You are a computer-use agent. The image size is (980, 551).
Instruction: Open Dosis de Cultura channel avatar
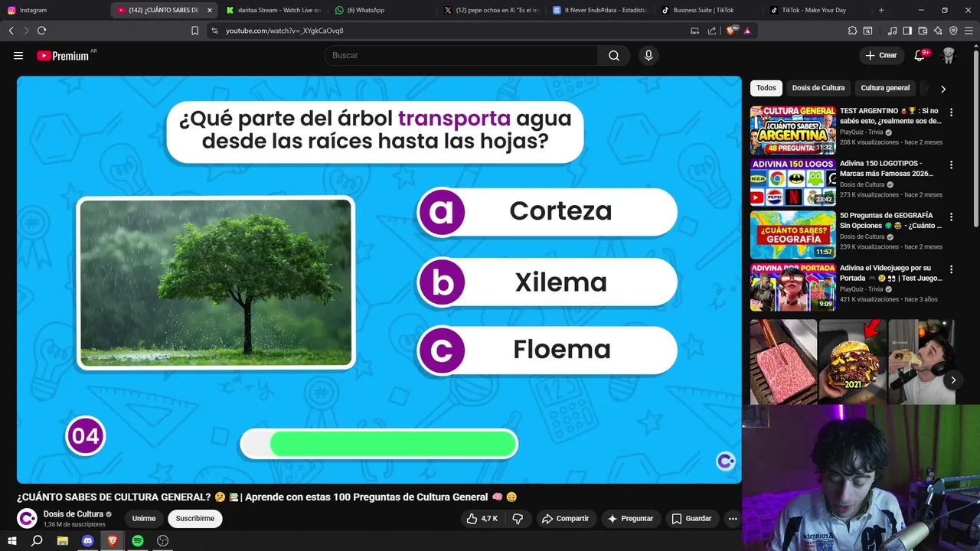coord(27,519)
